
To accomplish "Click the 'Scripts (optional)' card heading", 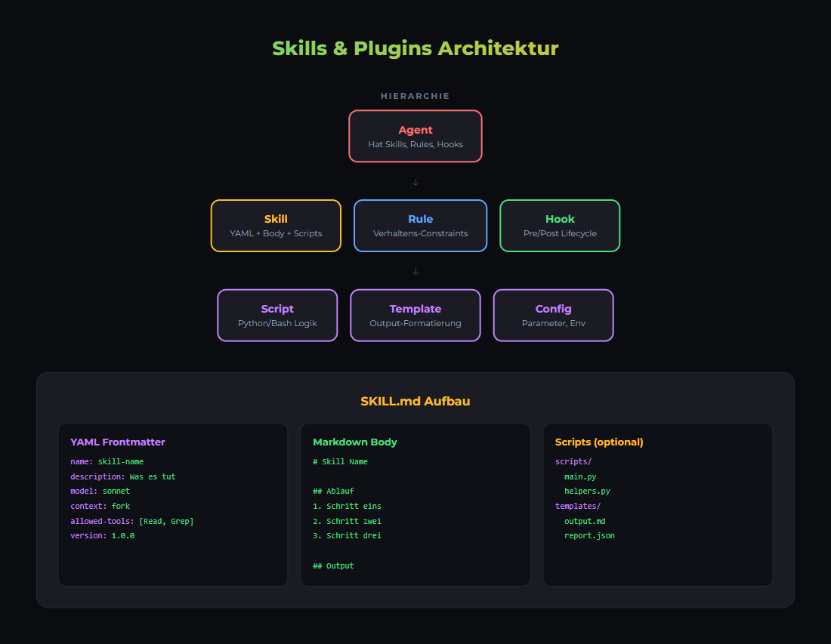I will point(599,442).
